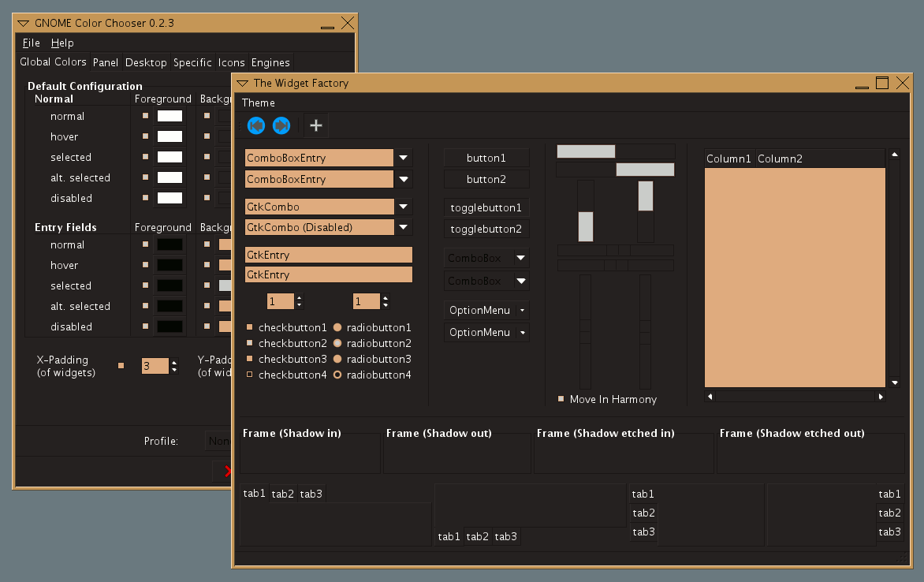Click the top horizontal slider handle

[586, 151]
